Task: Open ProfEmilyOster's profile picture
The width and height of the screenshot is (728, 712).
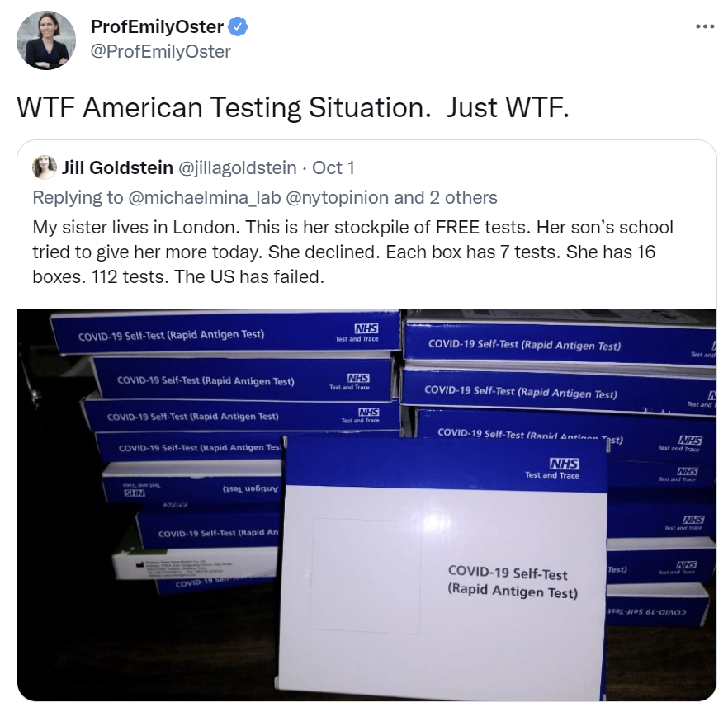Action: (46, 40)
